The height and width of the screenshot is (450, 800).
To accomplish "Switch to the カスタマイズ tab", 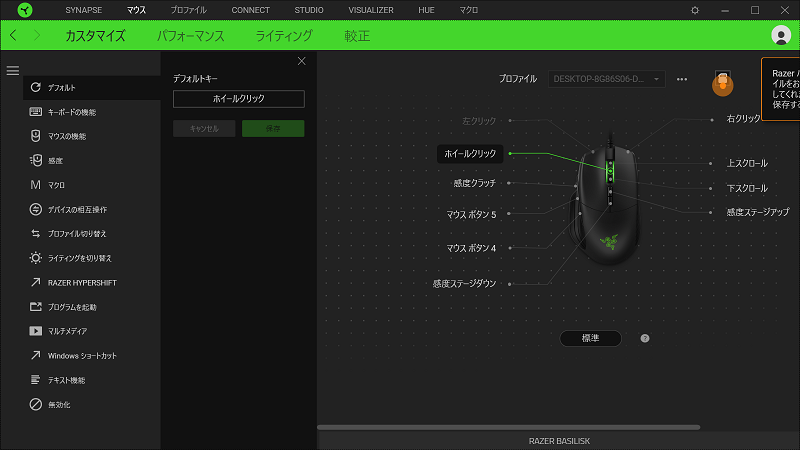I will (95, 36).
